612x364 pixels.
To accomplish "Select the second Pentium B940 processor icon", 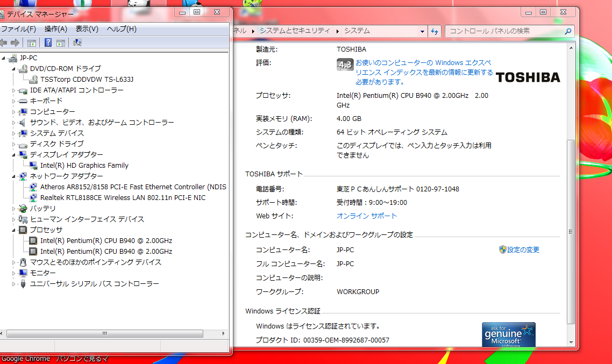I will coord(33,252).
